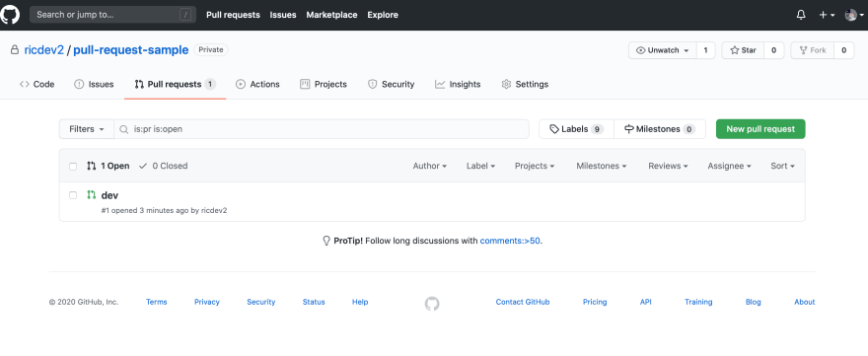Open the API footer link
Screen dimensions: 868x356
[x=645, y=302]
